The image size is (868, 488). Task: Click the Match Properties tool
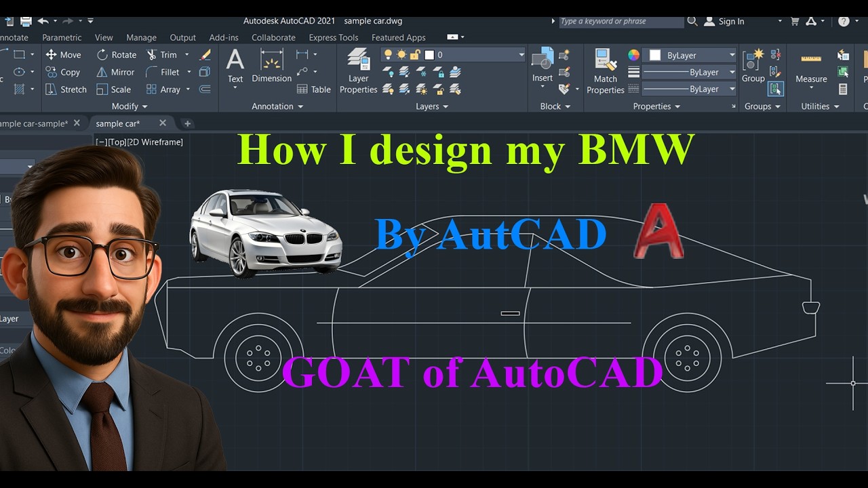605,71
